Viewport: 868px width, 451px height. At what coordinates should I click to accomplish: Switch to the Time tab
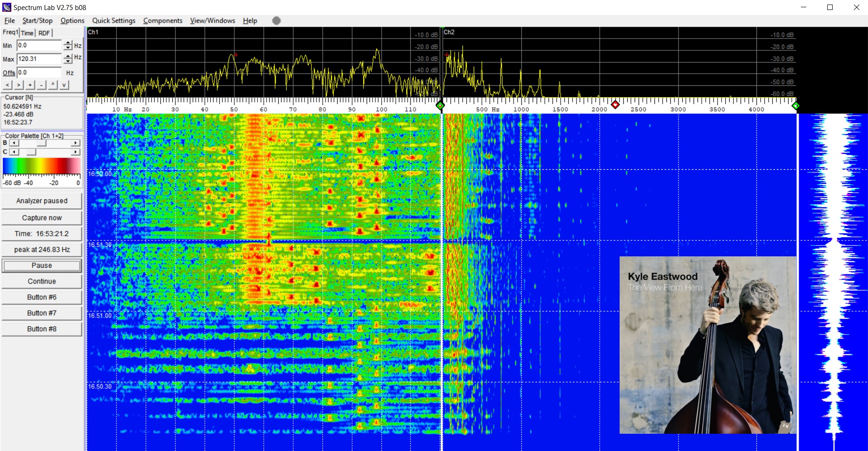click(x=27, y=33)
